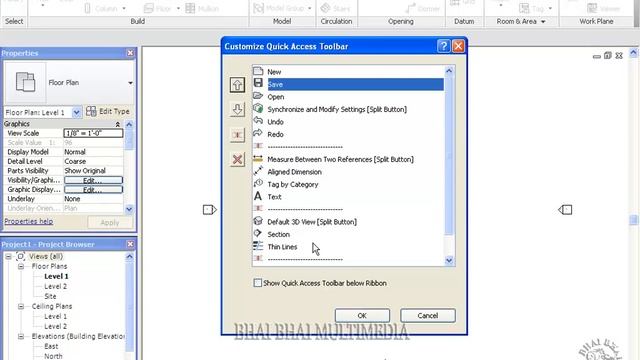This screenshot has height=360, width=640.
Task: Open the Properties help link
Action: click(29, 221)
